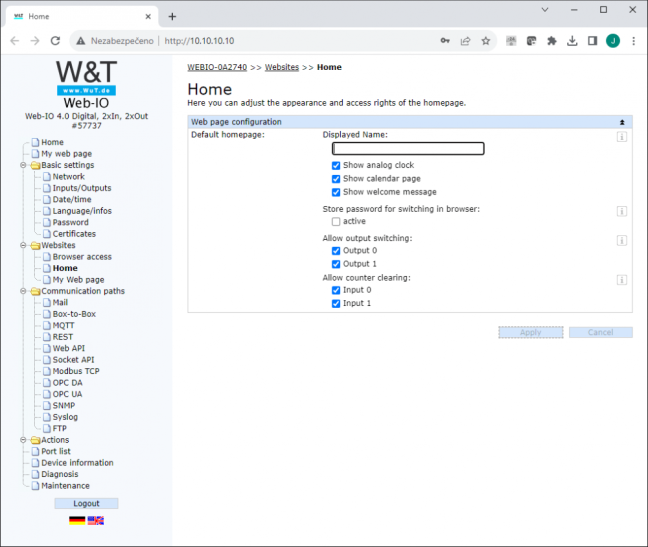
Task: Open the Syslog page
Action: 65,417
